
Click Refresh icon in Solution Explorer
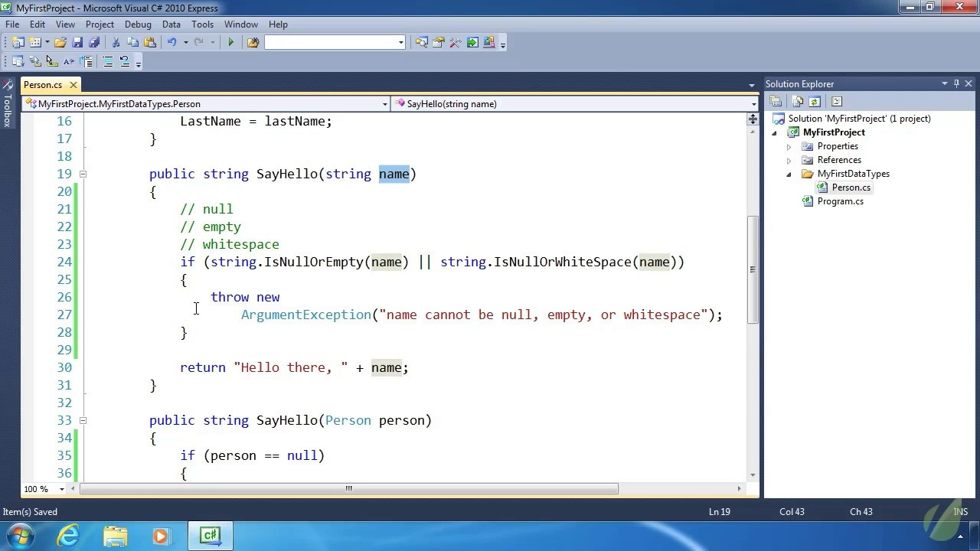pos(815,102)
